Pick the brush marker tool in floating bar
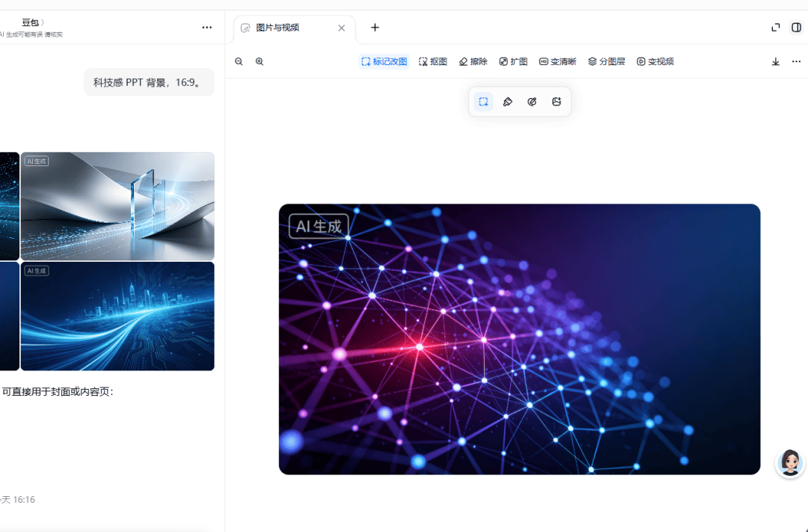 tap(507, 102)
